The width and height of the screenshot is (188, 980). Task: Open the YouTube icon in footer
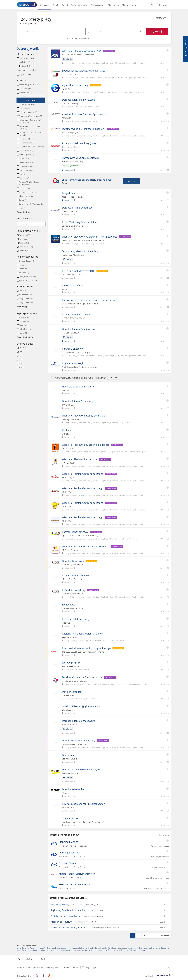(x=37, y=975)
